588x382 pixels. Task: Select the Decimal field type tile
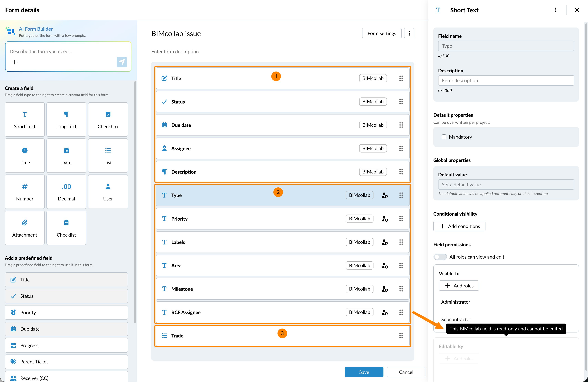pos(66,192)
